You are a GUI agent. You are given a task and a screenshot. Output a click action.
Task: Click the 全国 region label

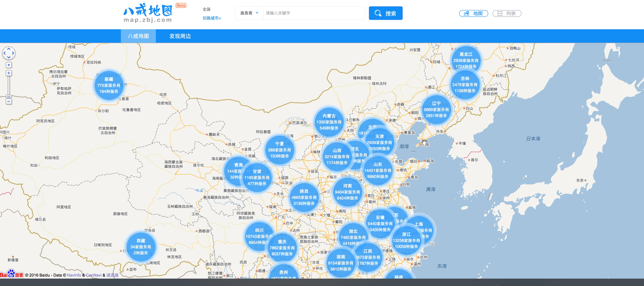[x=206, y=9]
